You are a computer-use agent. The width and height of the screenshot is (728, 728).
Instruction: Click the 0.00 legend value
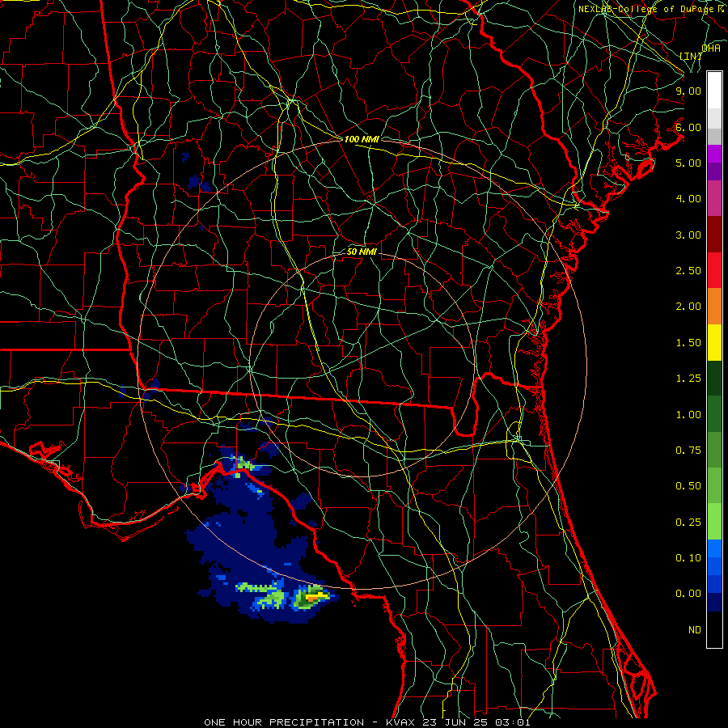688,594
